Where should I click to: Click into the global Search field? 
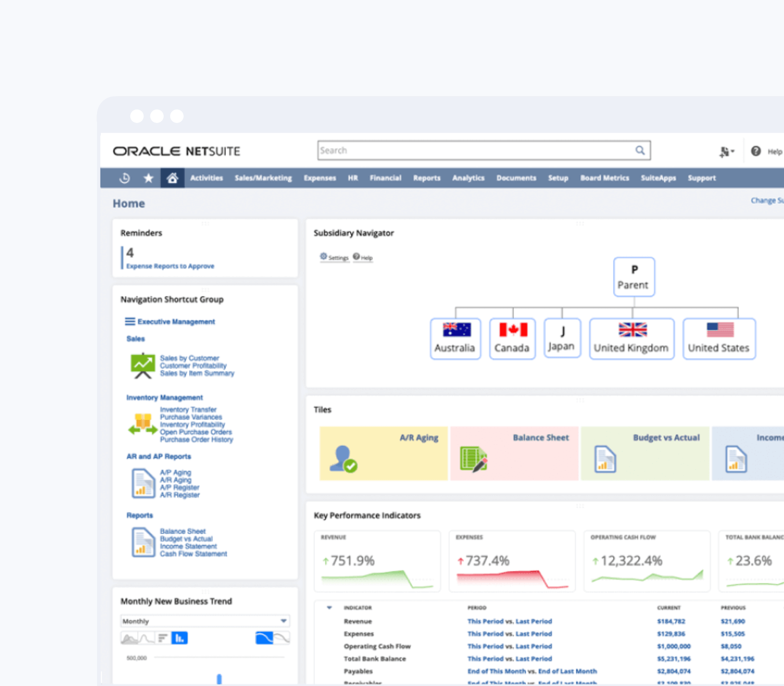[475, 150]
